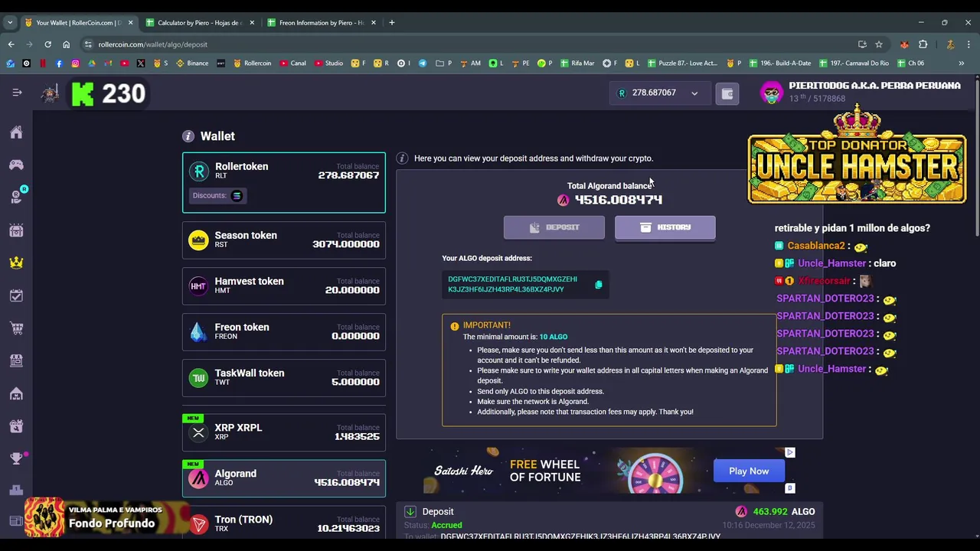Expand the left sidebar menu
This screenshot has width=980, height=551.
[17, 93]
